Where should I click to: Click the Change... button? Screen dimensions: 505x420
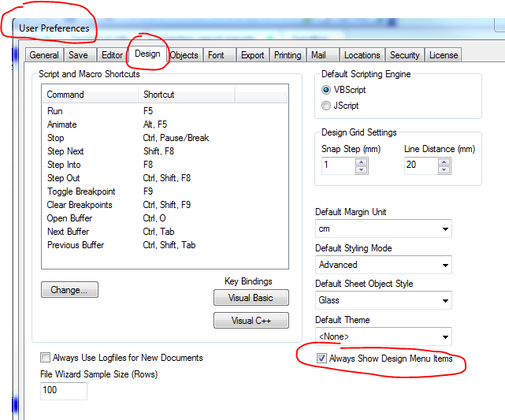click(69, 290)
